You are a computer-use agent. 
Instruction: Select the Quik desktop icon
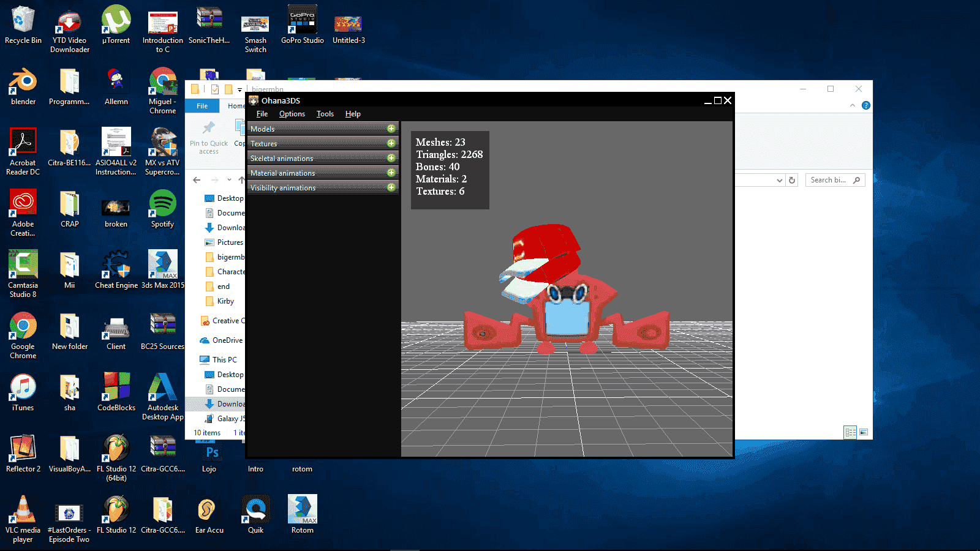click(256, 515)
